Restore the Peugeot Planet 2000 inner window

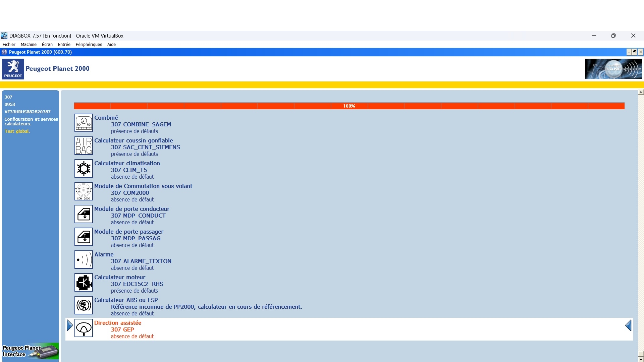click(635, 52)
